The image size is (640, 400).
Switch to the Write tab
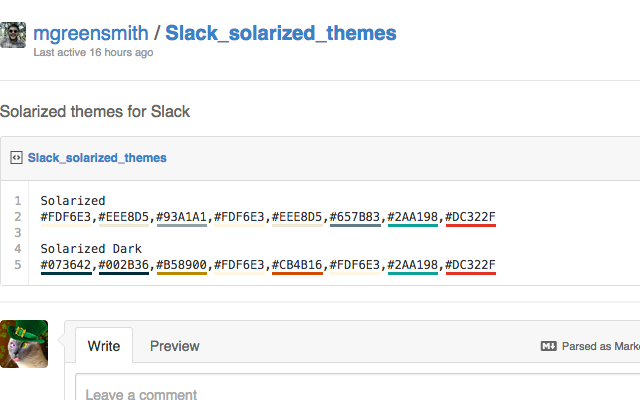click(x=104, y=346)
